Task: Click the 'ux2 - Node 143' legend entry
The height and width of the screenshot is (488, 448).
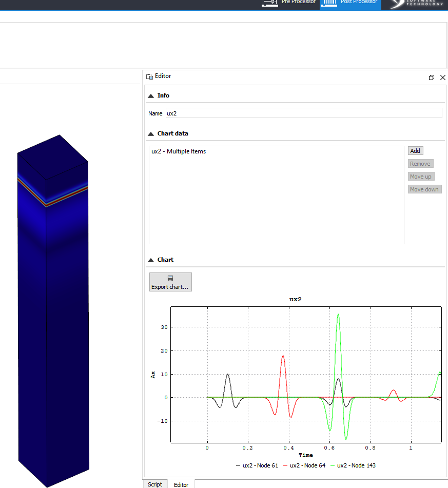Action: coord(353,465)
